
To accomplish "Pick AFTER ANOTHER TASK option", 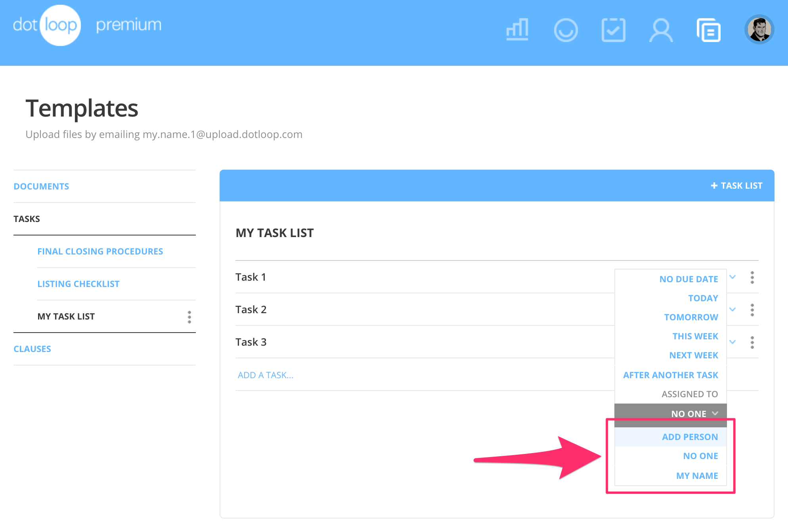I will 670,375.
